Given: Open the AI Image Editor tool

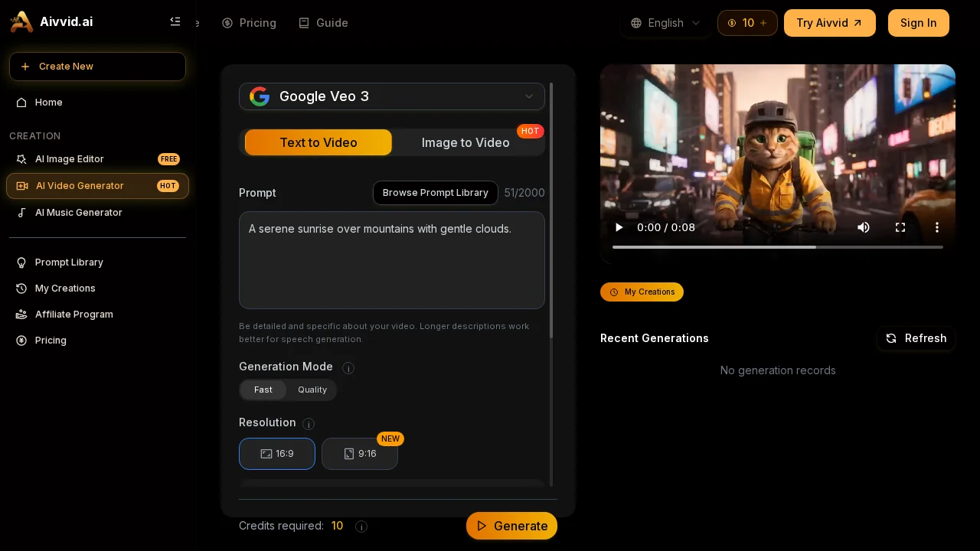Looking at the screenshot, I should [70, 159].
